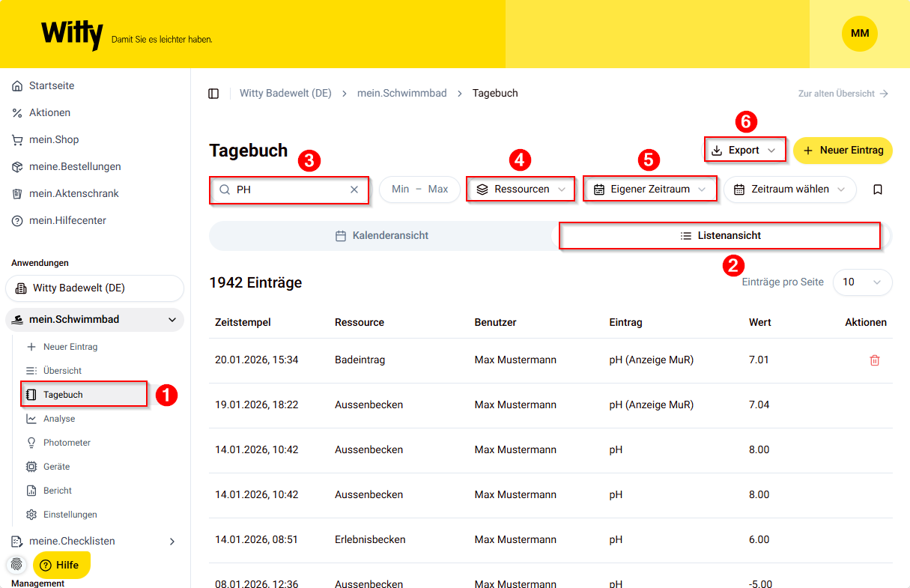
Task: Open meine.Bestellungen
Action: 66,167
